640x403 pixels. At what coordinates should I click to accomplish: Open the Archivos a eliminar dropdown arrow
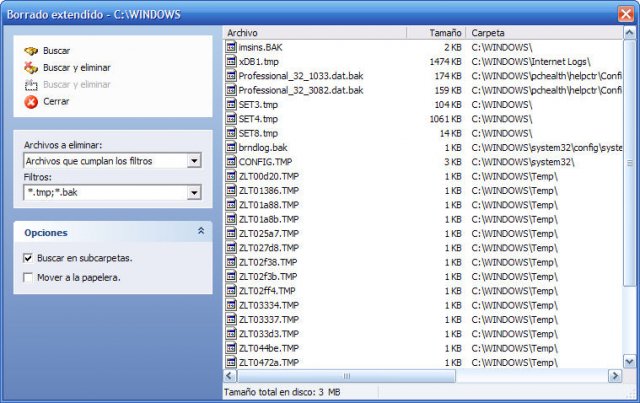pos(194,161)
